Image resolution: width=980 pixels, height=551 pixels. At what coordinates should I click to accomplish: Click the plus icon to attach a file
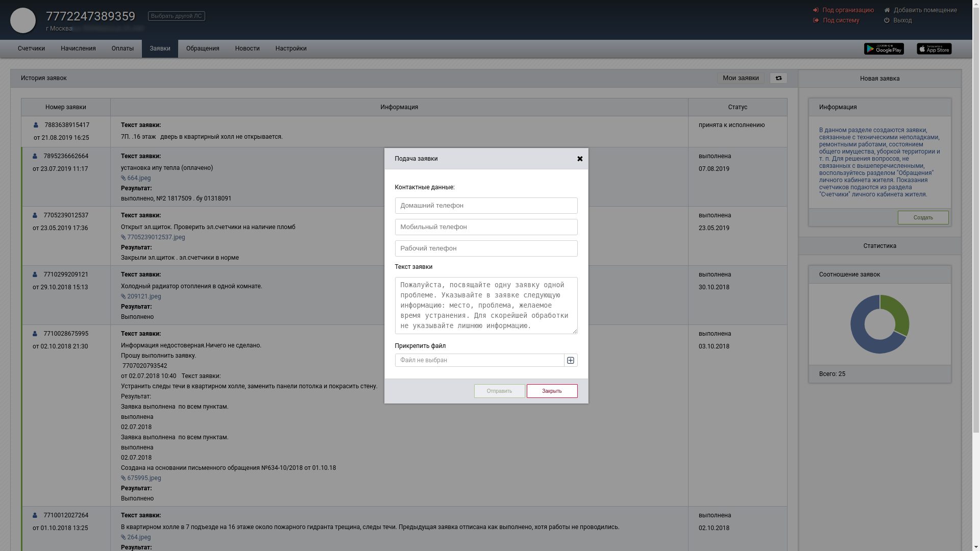coord(571,360)
